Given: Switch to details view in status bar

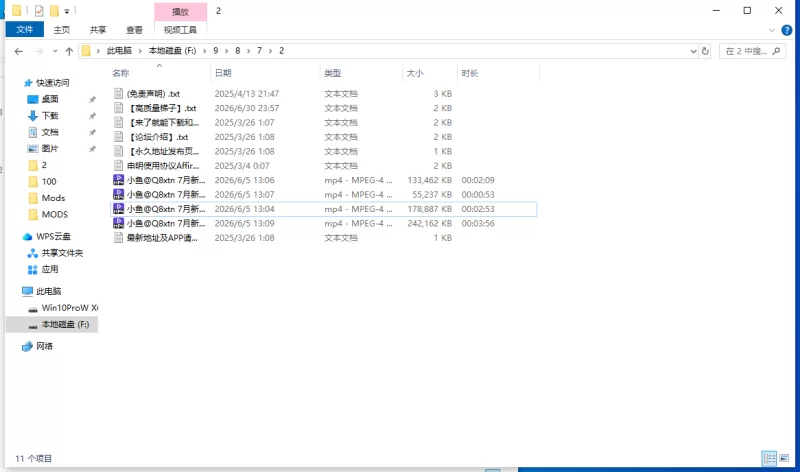Looking at the screenshot, I should pos(769,458).
